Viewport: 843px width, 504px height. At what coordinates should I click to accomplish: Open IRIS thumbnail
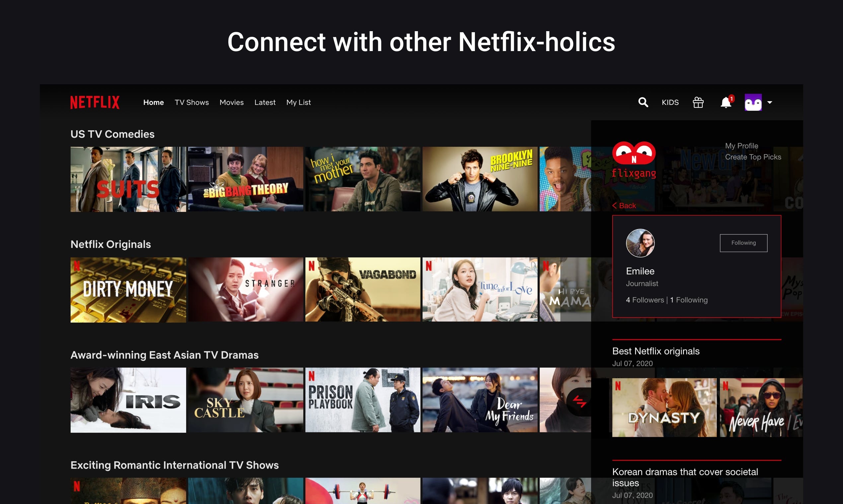[x=128, y=400]
